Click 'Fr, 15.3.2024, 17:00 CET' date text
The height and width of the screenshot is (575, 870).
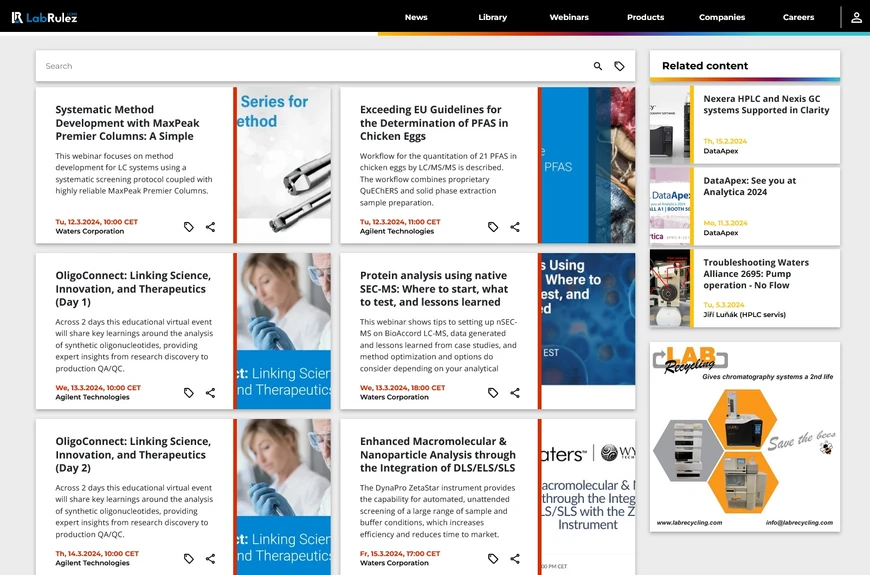(400, 553)
